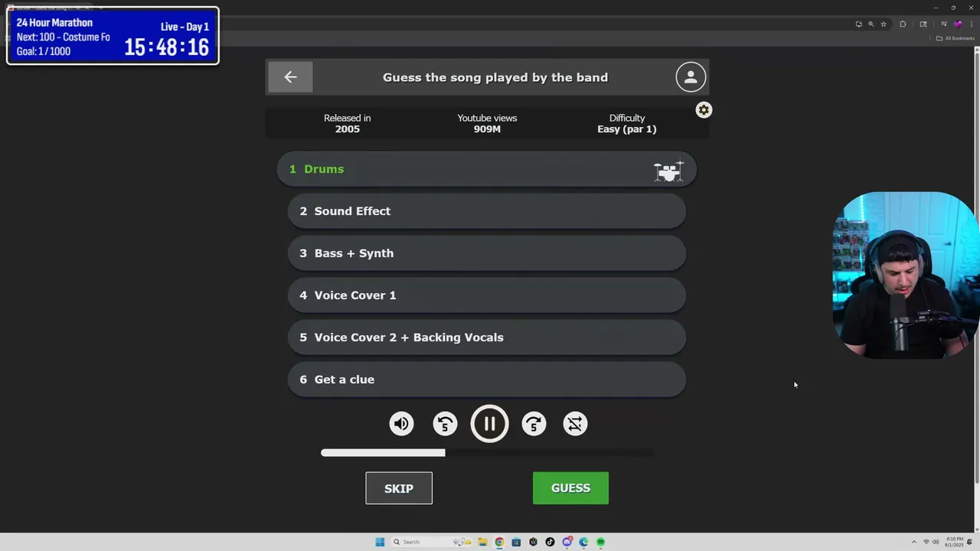
Task: Open All Bookmarks folder
Action: [x=955, y=38]
